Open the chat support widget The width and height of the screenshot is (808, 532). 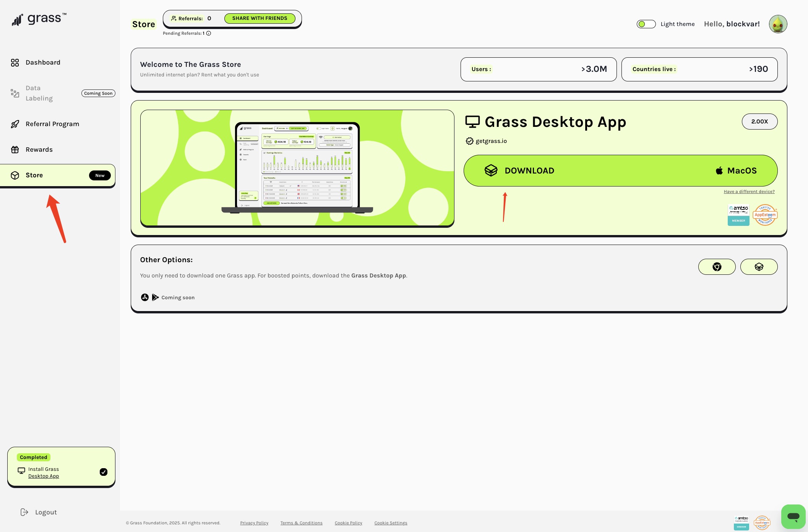tap(793, 517)
